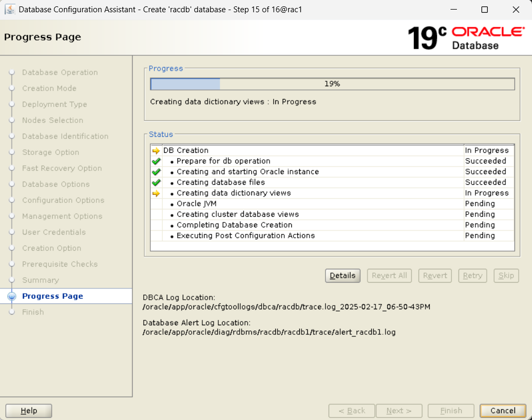The height and width of the screenshot is (420, 532).
Task: Select Database Operation step in sidebar
Action: (60, 72)
